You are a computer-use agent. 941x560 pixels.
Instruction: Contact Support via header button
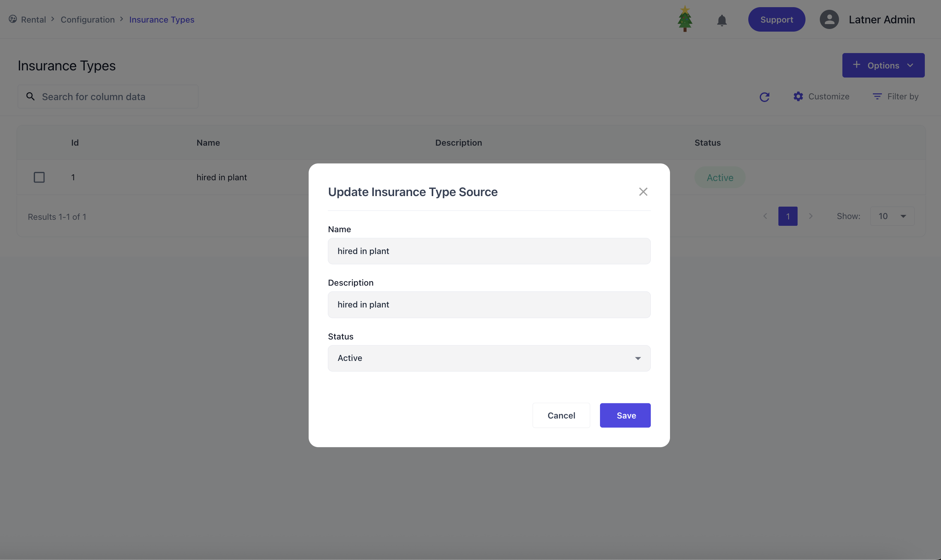(776, 20)
